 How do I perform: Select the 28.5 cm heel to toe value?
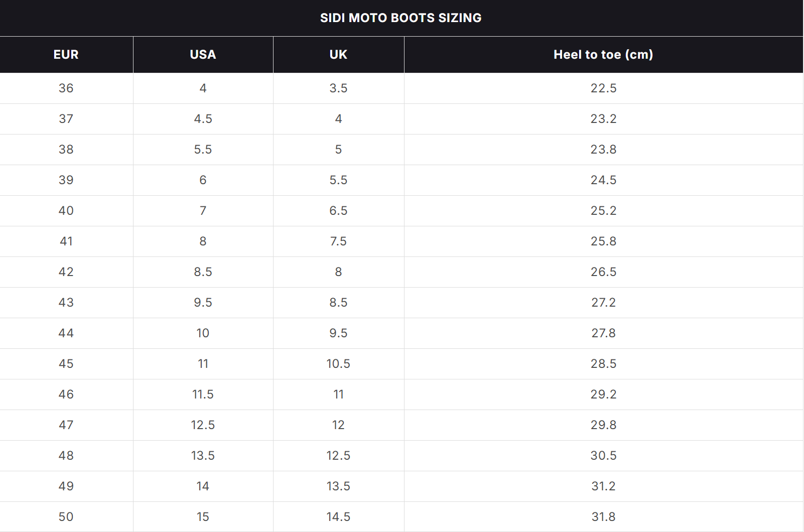click(x=603, y=364)
